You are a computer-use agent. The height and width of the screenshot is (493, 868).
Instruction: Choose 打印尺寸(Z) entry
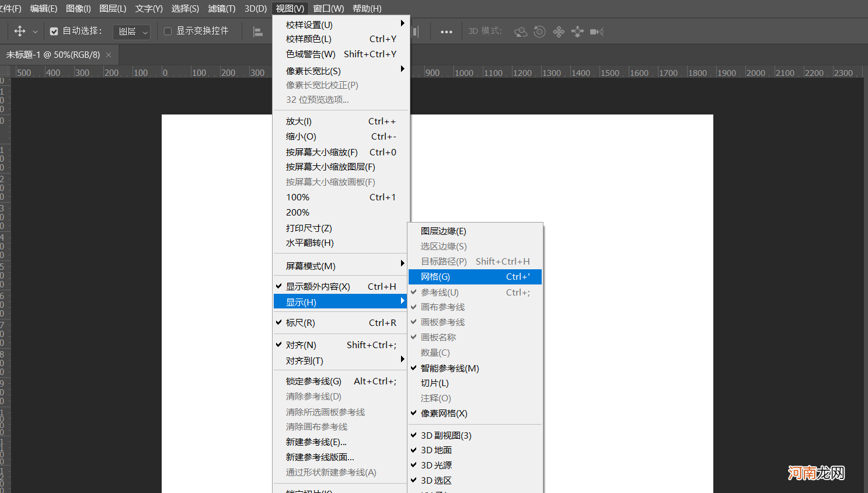pos(341,228)
